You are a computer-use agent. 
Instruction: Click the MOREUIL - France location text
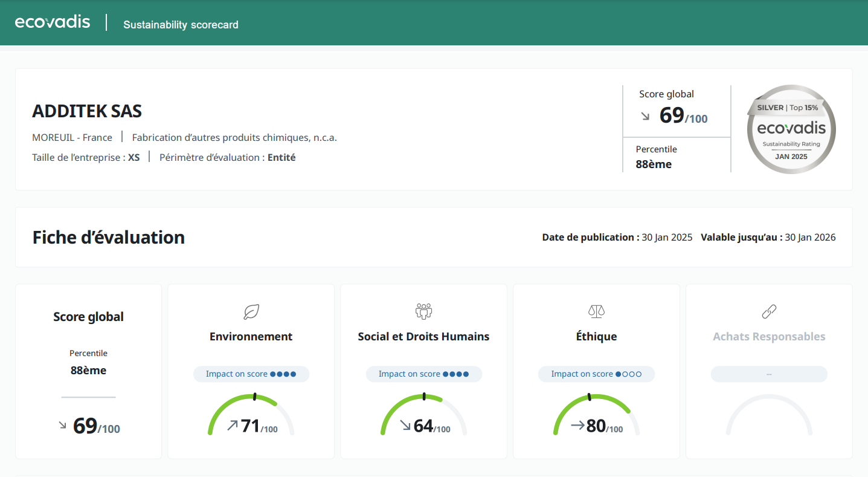(72, 137)
